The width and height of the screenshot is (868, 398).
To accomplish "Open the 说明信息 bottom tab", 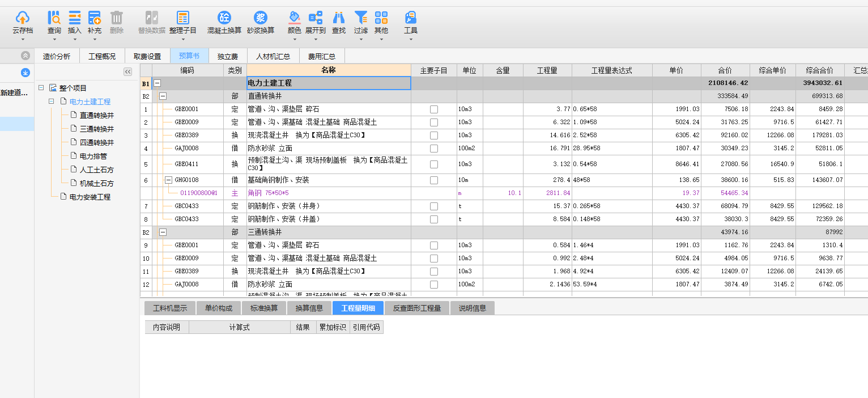I will (473, 308).
